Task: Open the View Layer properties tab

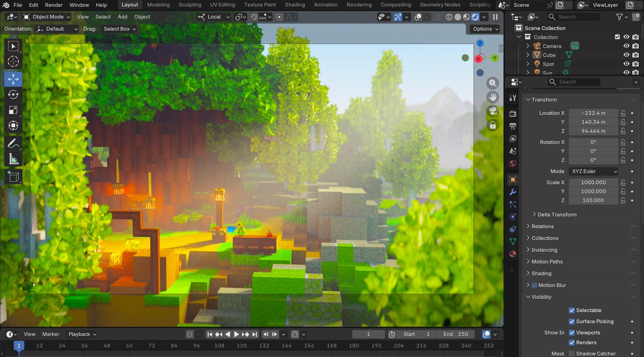Action: point(513,139)
